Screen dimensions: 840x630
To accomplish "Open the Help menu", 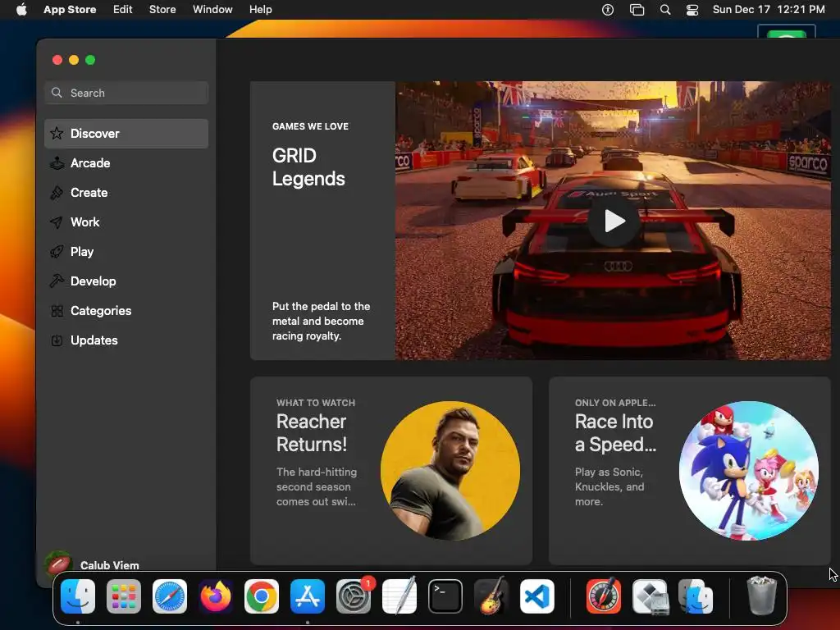I will [260, 9].
